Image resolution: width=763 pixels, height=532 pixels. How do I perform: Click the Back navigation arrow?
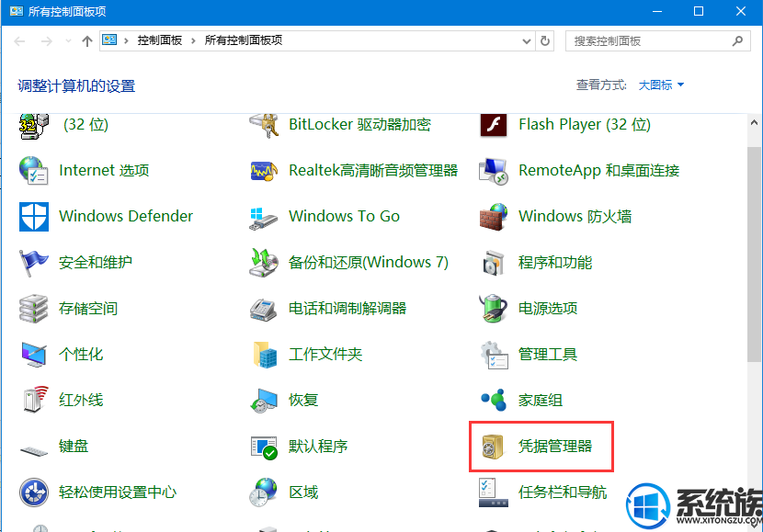tap(19, 41)
